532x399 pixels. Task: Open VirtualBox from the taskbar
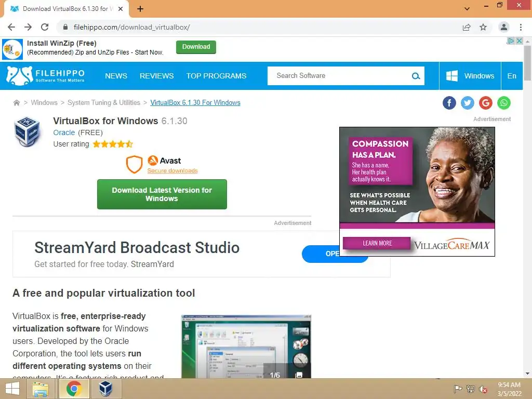tap(105, 389)
